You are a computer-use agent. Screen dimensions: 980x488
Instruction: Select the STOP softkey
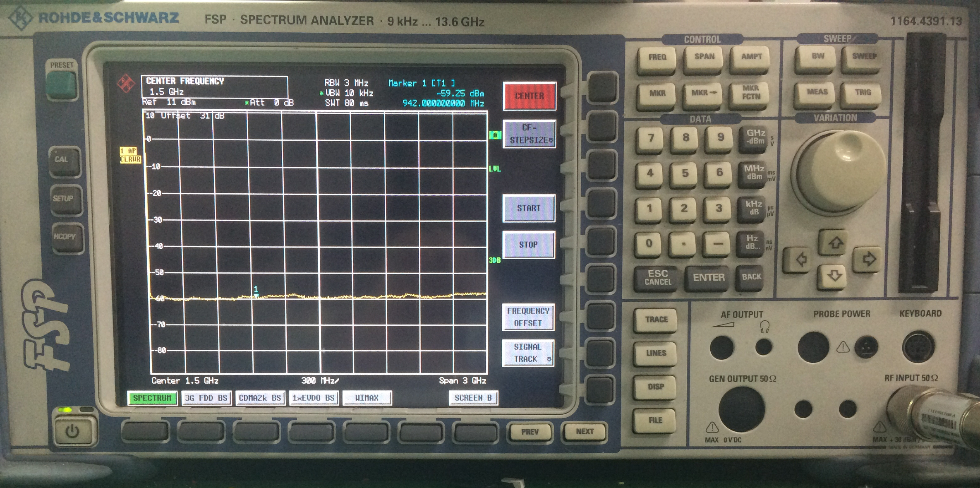tap(528, 245)
